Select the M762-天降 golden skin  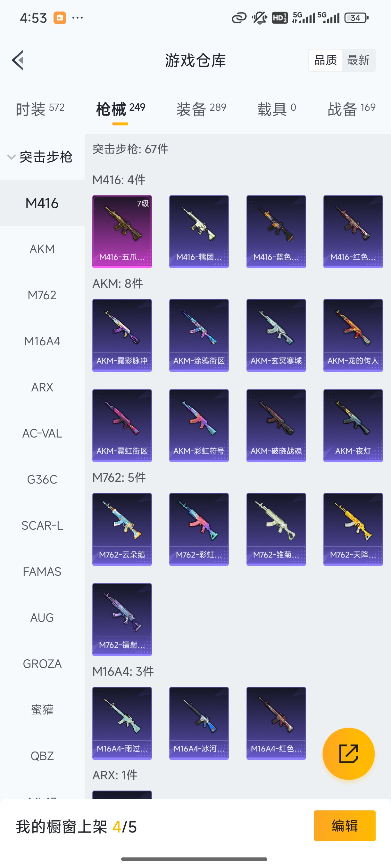[353, 529]
